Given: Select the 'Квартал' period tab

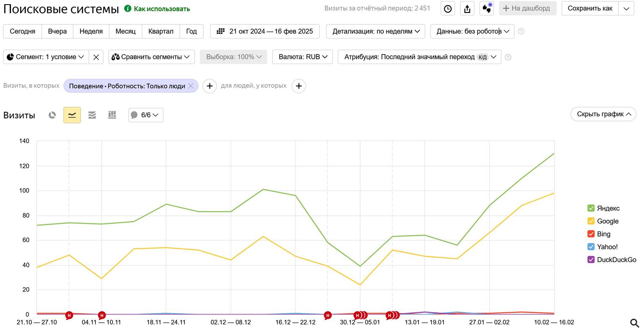Looking at the screenshot, I should pyautogui.click(x=161, y=31).
